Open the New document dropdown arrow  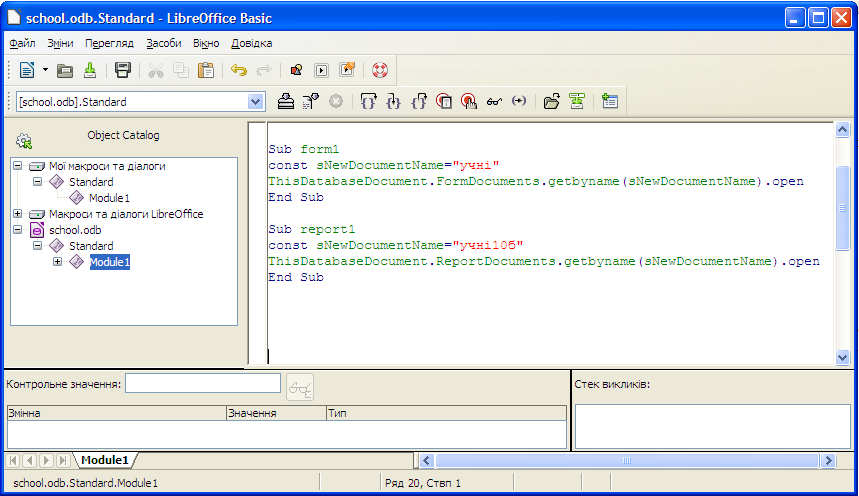click(45, 70)
